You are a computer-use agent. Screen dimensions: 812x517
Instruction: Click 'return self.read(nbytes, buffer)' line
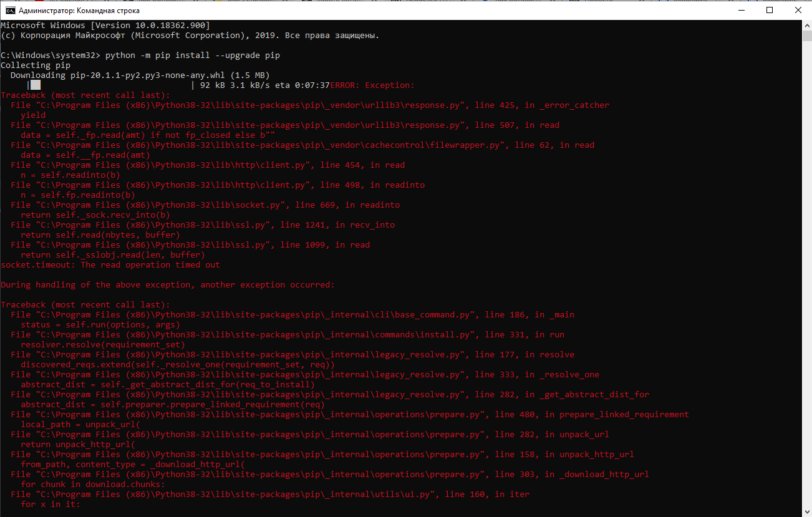(100, 235)
